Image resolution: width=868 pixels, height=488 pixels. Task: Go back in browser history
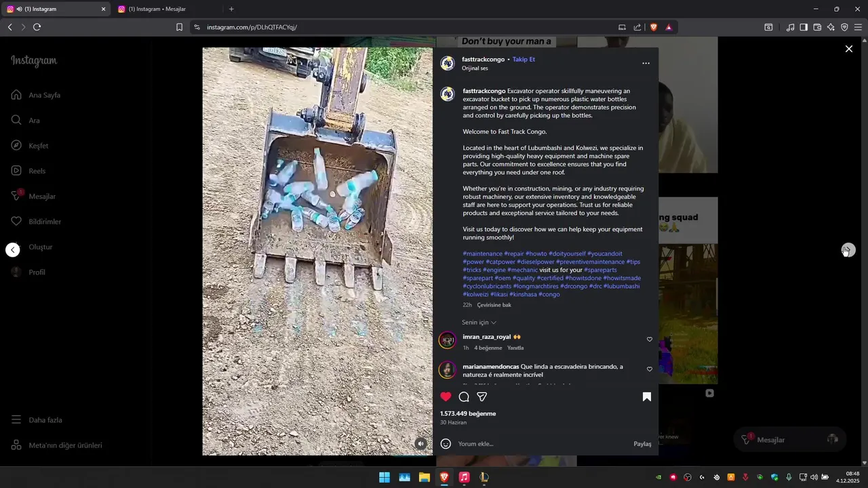[x=9, y=27]
